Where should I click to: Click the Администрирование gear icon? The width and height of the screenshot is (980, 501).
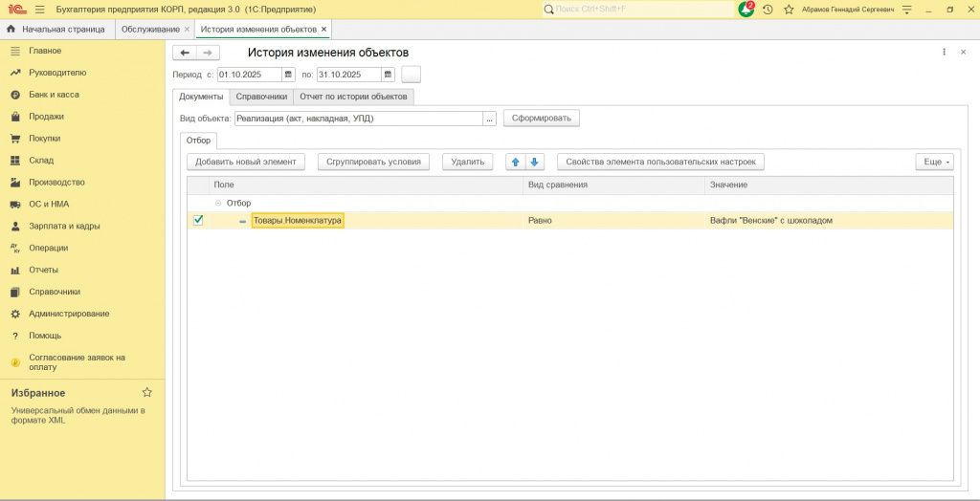15,314
